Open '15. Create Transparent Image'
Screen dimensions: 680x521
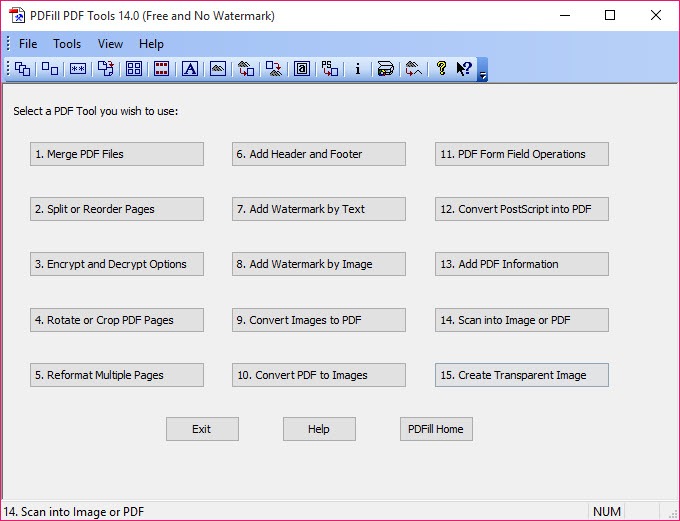522,375
